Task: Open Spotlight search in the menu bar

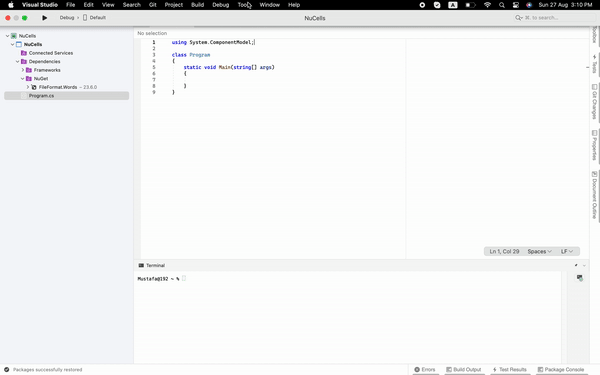Action: pyautogui.click(x=502, y=5)
